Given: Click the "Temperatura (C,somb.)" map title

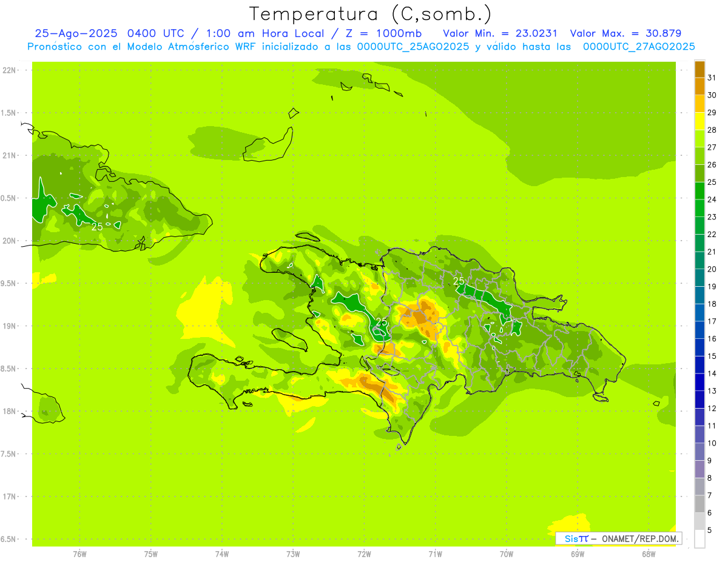Looking at the screenshot, I should (x=371, y=14).
